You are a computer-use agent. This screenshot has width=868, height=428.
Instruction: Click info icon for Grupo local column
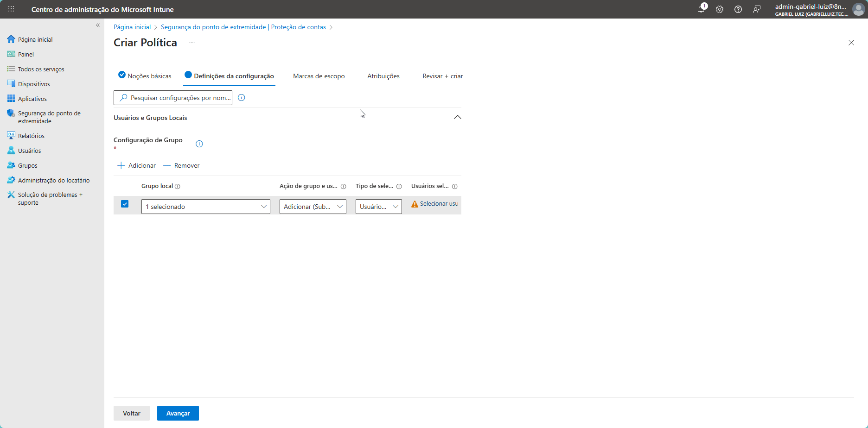tap(178, 186)
